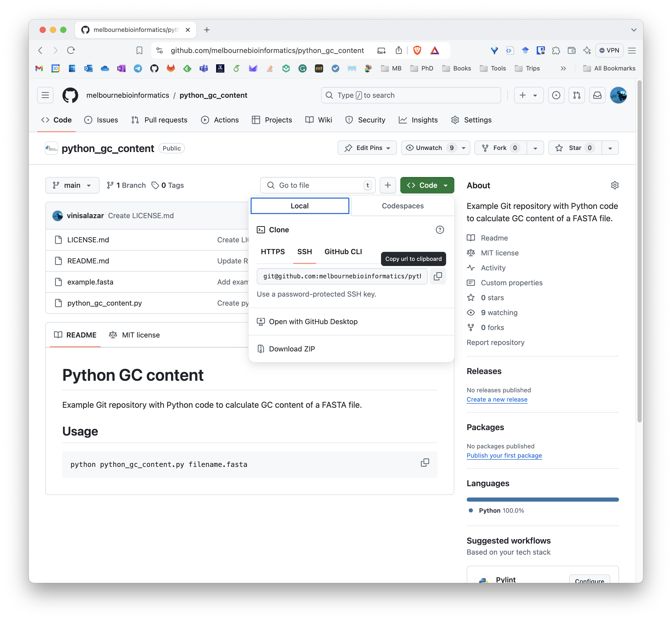
Task: Click the Python language bar
Action: click(x=542, y=500)
